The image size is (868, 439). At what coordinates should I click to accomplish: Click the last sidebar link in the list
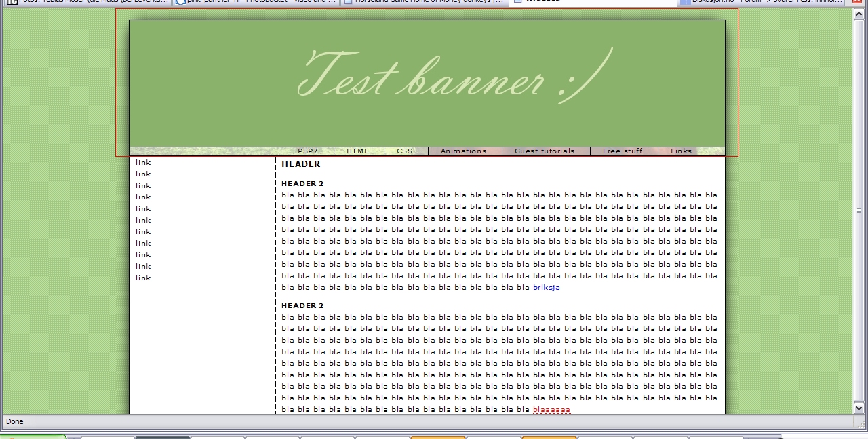click(143, 278)
